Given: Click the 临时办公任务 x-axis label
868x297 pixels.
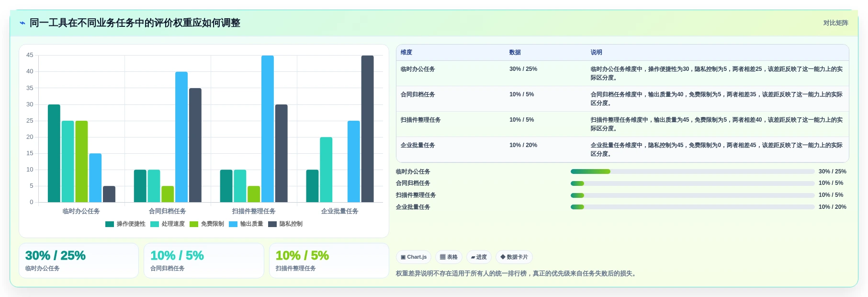Looking at the screenshot, I should [81, 211].
